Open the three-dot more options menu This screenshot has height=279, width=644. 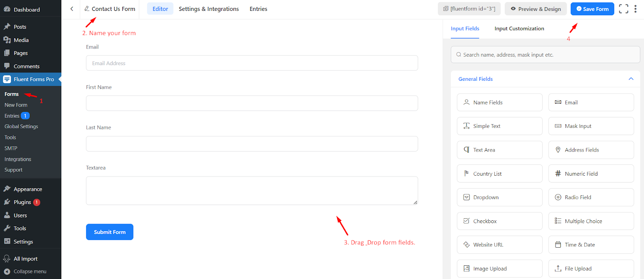tap(636, 9)
